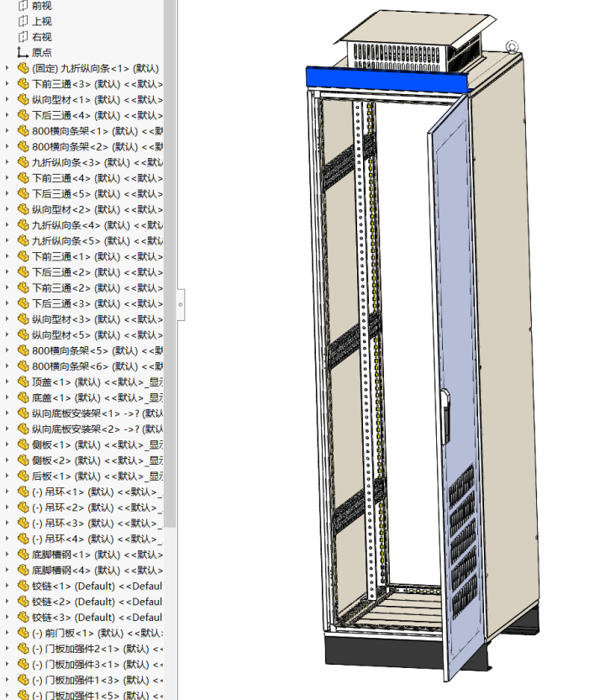Click part icon of 下后三通<4>
The height and width of the screenshot is (700, 605).
[24, 115]
